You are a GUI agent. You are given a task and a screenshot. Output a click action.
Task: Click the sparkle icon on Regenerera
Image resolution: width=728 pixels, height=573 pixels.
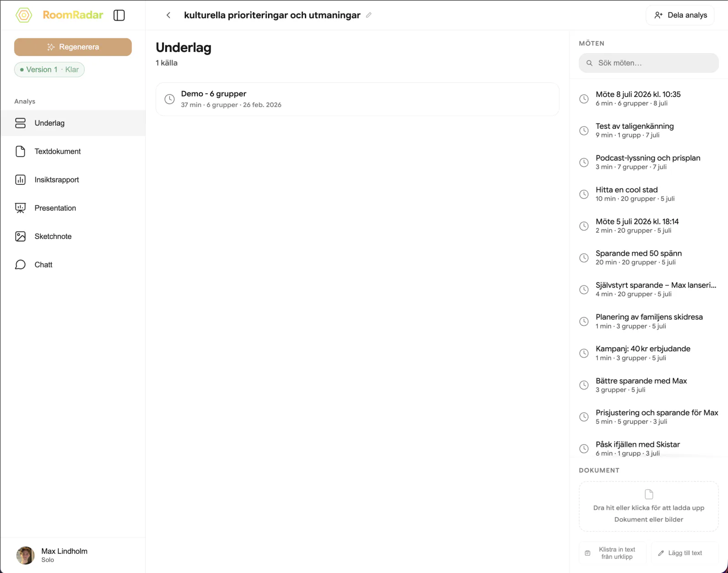51,47
